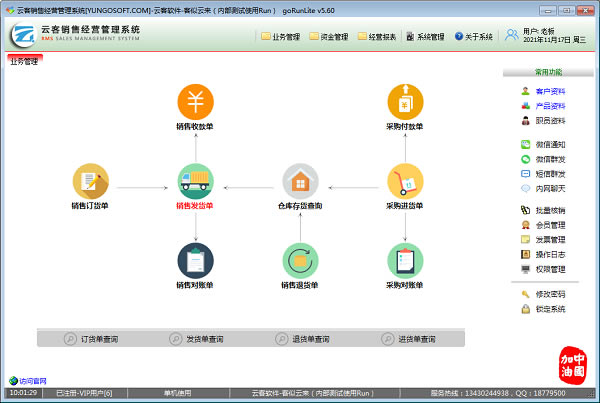Viewport: 600px width, 403px height.
Task: Click the service hotline text in status bar
Action: 498,393
